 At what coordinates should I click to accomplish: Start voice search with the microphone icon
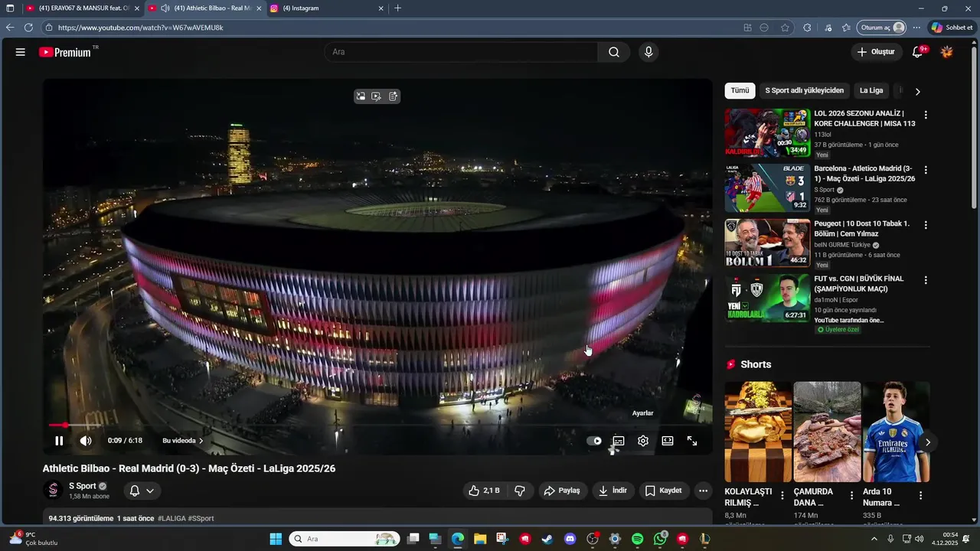(x=648, y=52)
